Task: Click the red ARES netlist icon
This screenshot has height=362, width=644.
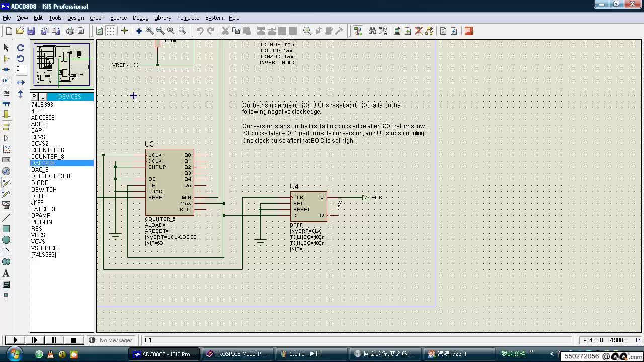Action: pos(469,31)
